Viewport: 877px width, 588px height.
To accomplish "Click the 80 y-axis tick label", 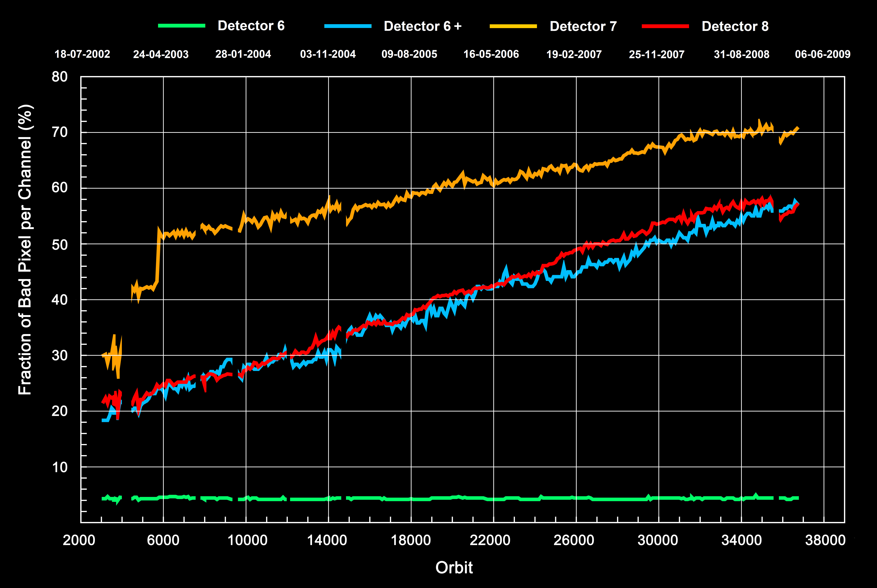I will 60,76.
